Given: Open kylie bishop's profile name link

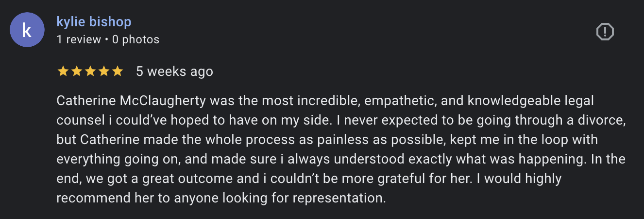Looking at the screenshot, I should [x=94, y=22].
